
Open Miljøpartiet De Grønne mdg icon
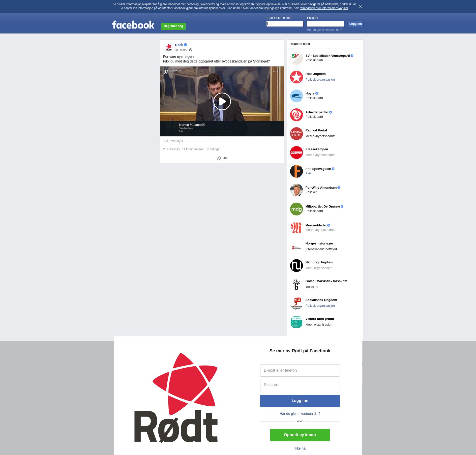[x=296, y=209]
